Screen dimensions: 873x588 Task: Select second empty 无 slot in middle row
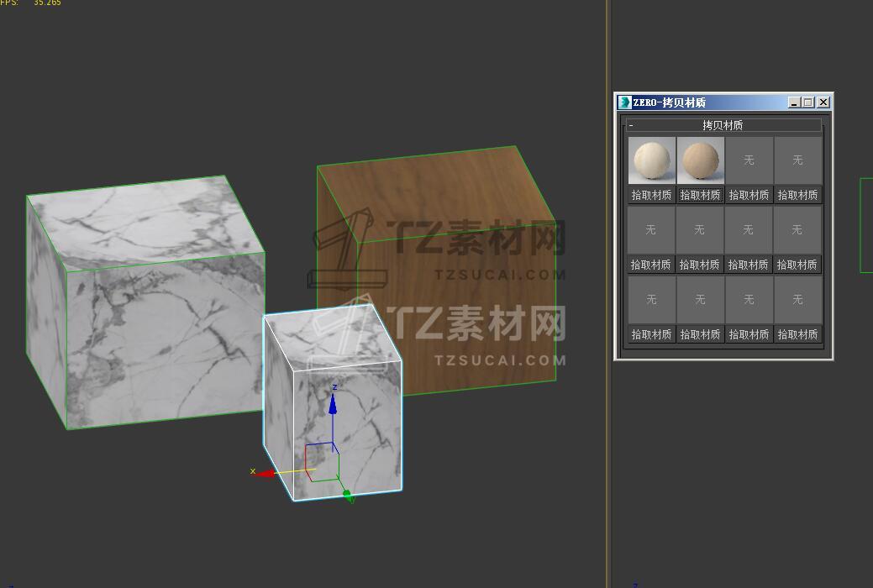click(700, 230)
